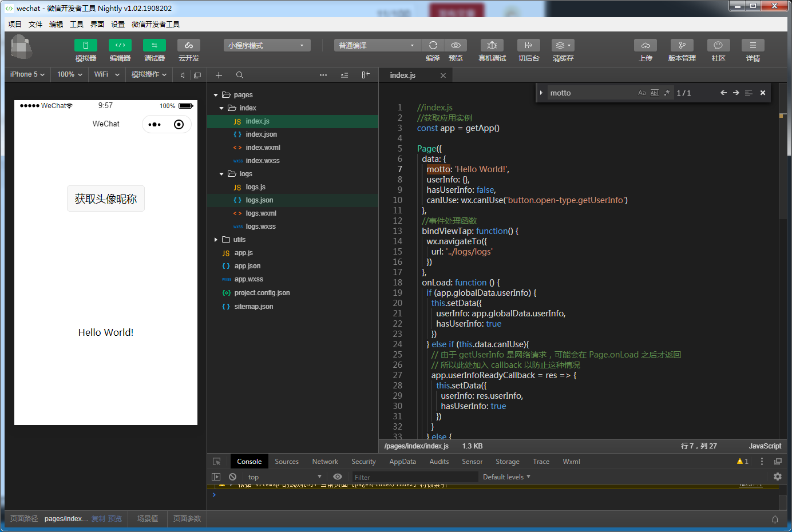Toggle simulator sound speaker icon
The image size is (792, 532).
pos(183,75)
